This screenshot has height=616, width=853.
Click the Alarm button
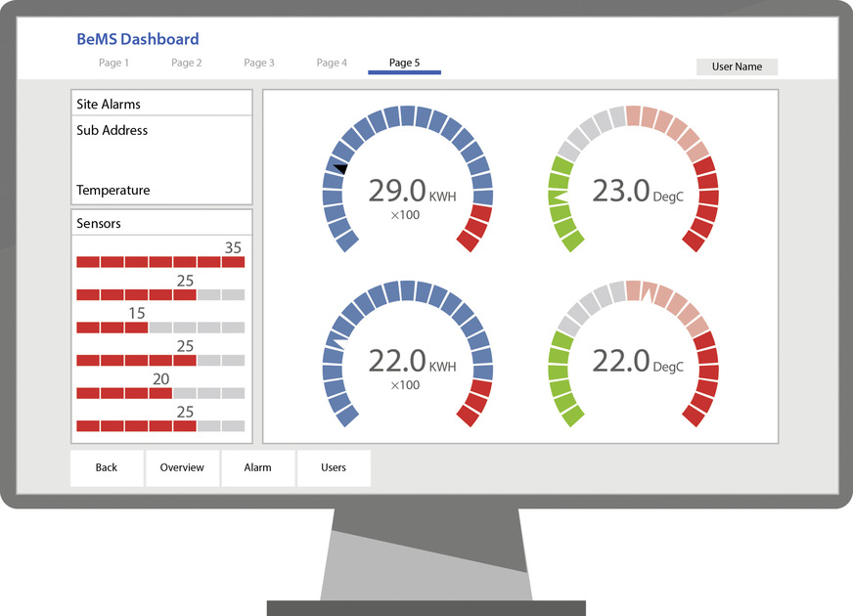257,467
